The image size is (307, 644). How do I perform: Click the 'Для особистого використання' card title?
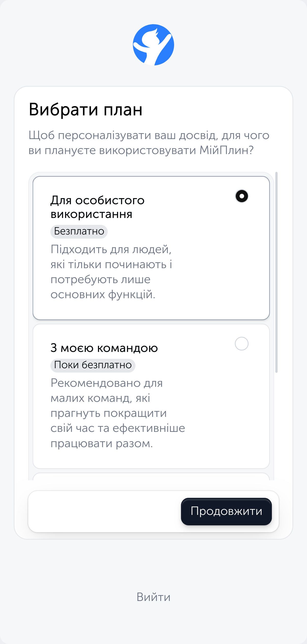pyautogui.click(x=97, y=207)
